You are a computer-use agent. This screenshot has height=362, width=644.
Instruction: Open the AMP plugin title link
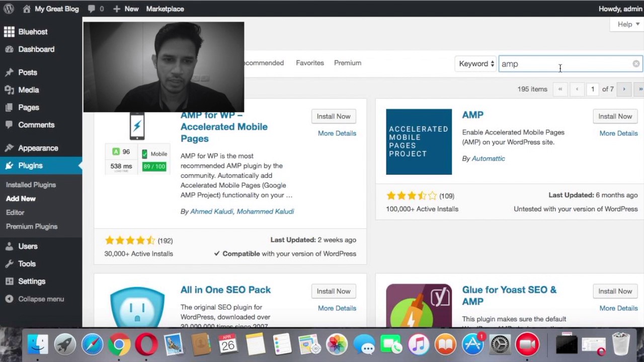pyautogui.click(x=473, y=115)
